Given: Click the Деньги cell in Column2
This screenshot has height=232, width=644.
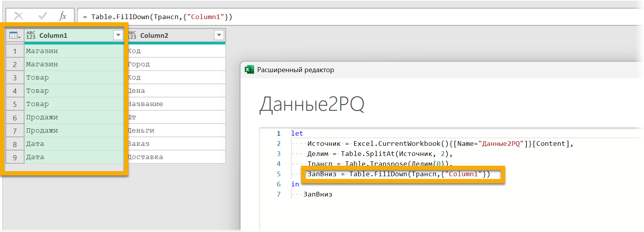Looking at the screenshot, I should [177, 131].
